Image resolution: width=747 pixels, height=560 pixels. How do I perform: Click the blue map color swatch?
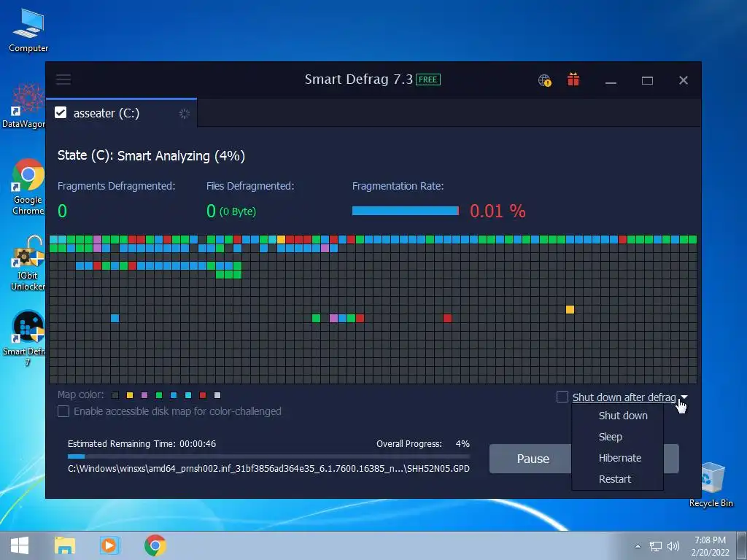[174, 394]
